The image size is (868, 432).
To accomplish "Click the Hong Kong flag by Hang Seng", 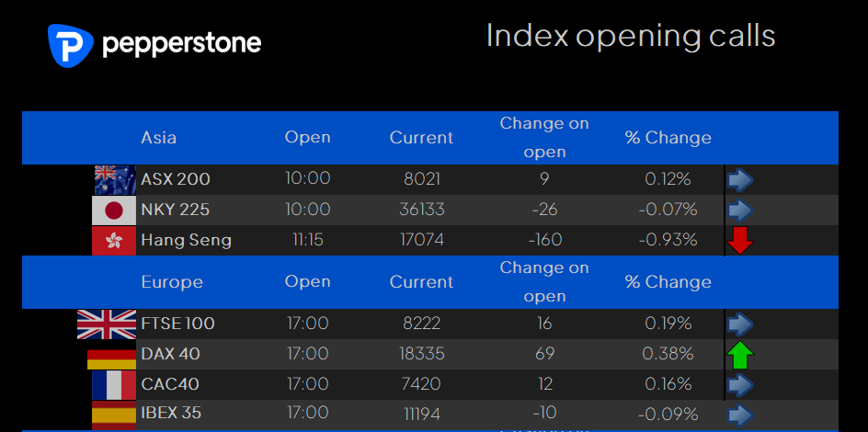I will [x=114, y=241].
